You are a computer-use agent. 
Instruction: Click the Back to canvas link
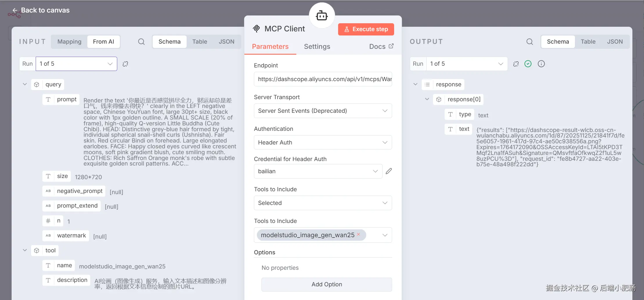click(41, 10)
